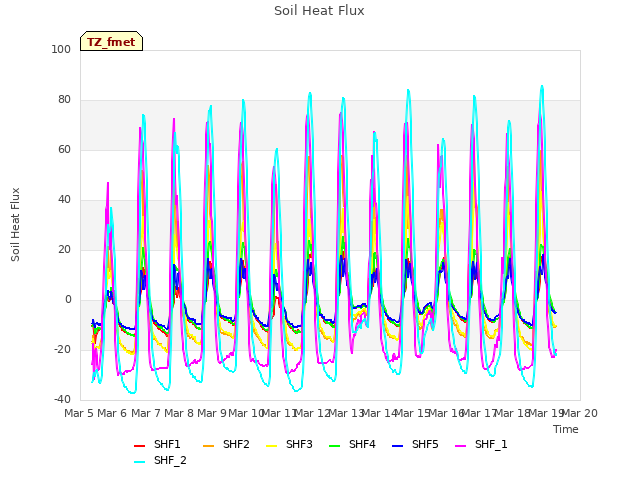
Task: Click the cyan peak near Mar 15
Action: [408, 90]
